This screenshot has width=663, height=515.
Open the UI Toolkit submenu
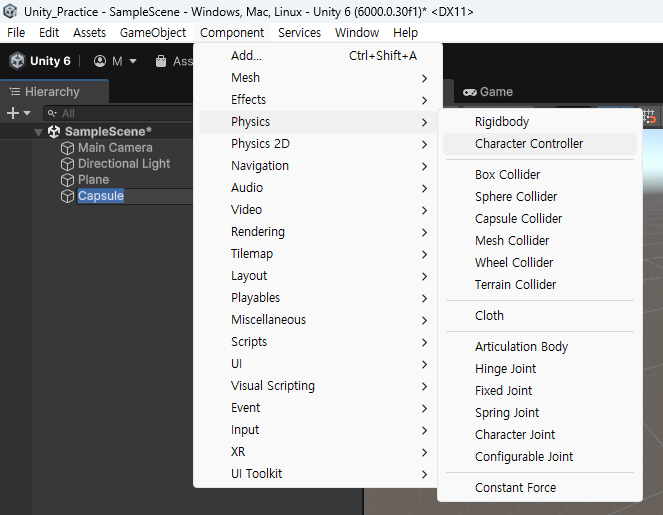[x=318, y=474]
